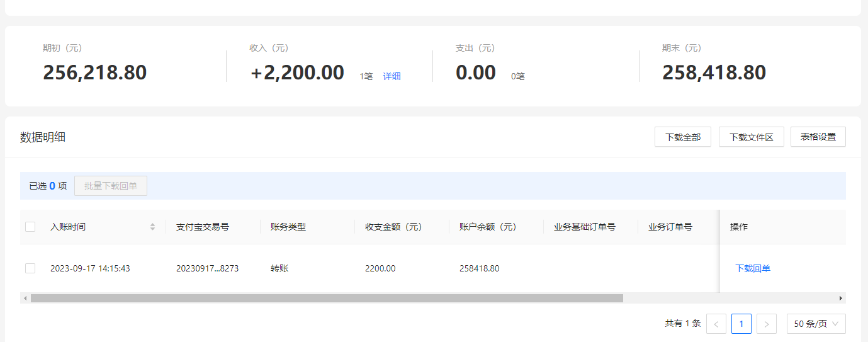Open 表格设置 table settings
The width and height of the screenshot is (868, 342).
[818, 137]
